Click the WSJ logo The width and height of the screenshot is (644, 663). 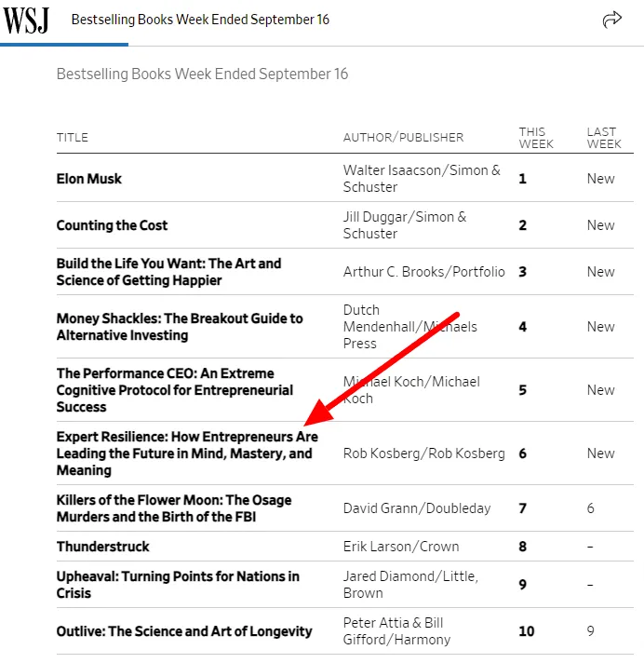click(x=26, y=20)
